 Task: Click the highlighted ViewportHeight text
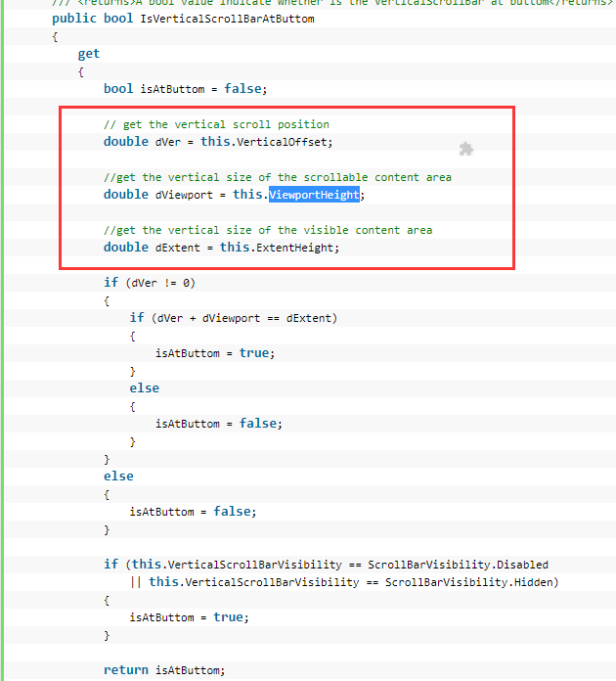click(x=314, y=195)
